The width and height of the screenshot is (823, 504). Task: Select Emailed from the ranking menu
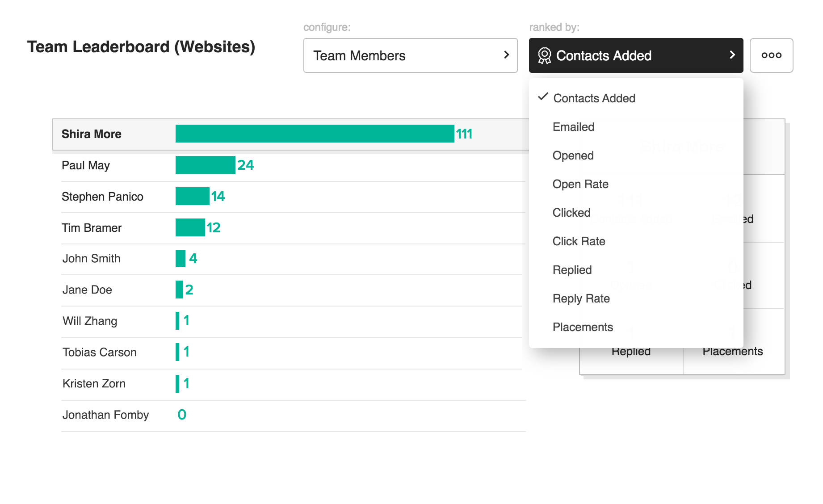[573, 127]
